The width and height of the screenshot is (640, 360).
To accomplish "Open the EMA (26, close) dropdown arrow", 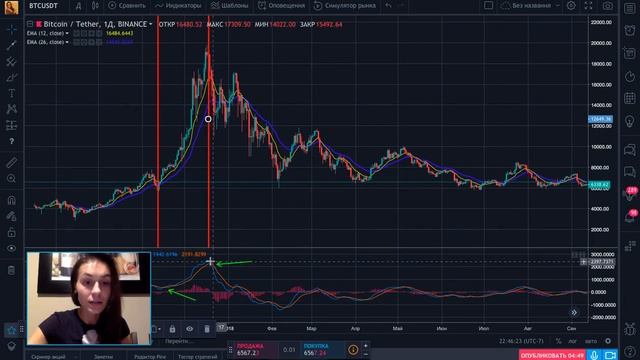I will pos(67,42).
